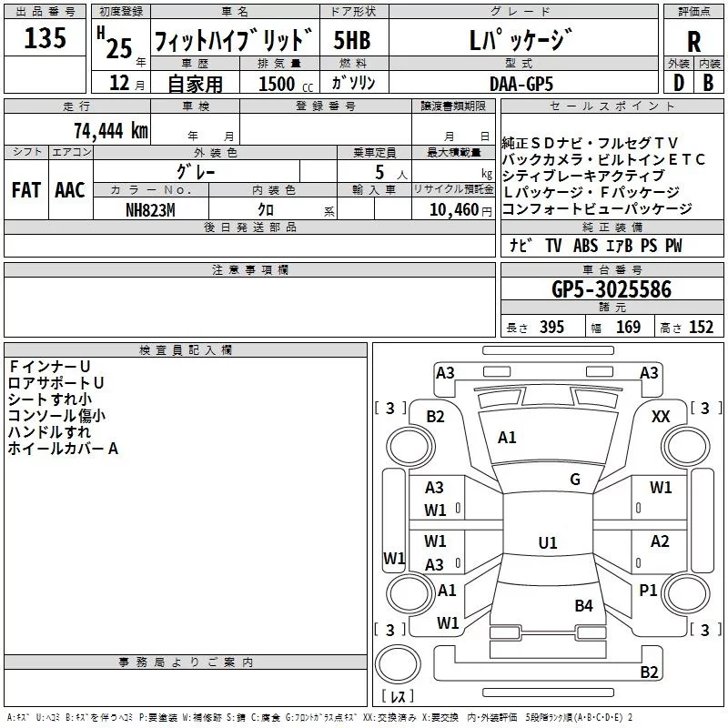Select the P1 paint mark on diagram

(648, 591)
